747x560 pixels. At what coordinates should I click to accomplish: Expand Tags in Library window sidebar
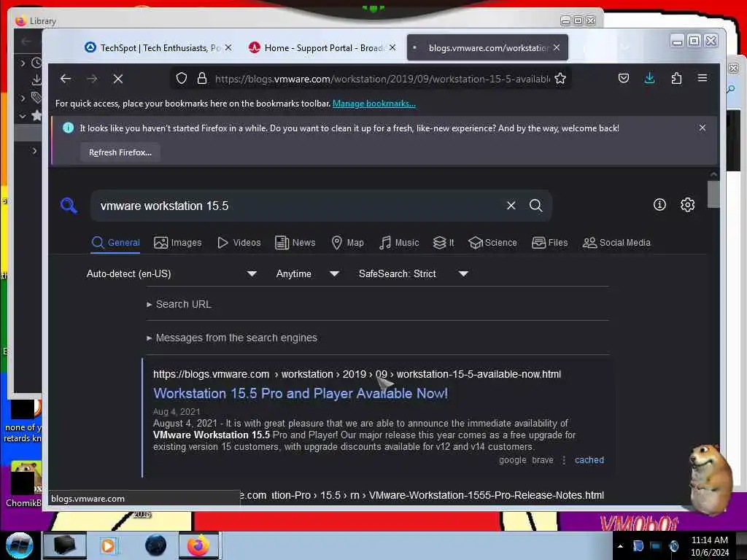23,98
